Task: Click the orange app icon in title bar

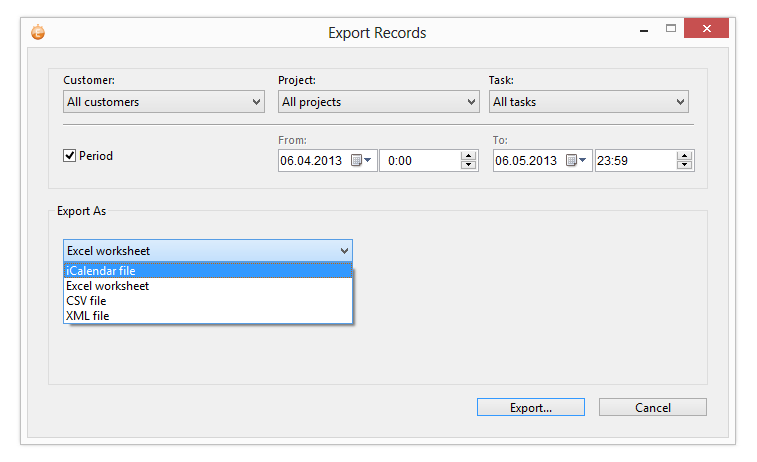Action: tap(38, 32)
